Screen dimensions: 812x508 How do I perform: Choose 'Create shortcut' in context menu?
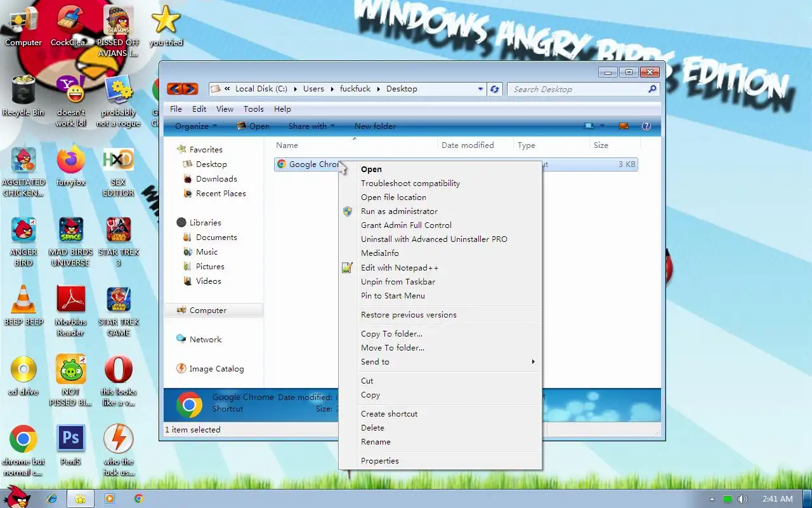[440, 414]
